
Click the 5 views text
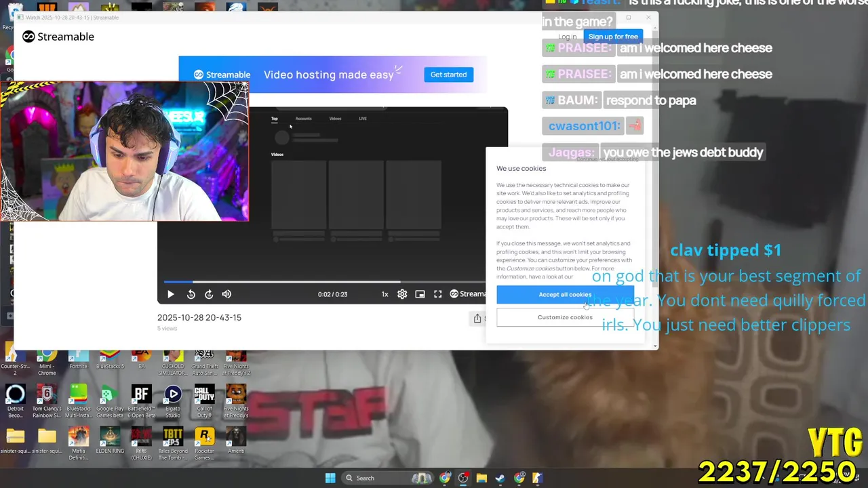click(x=167, y=328)
